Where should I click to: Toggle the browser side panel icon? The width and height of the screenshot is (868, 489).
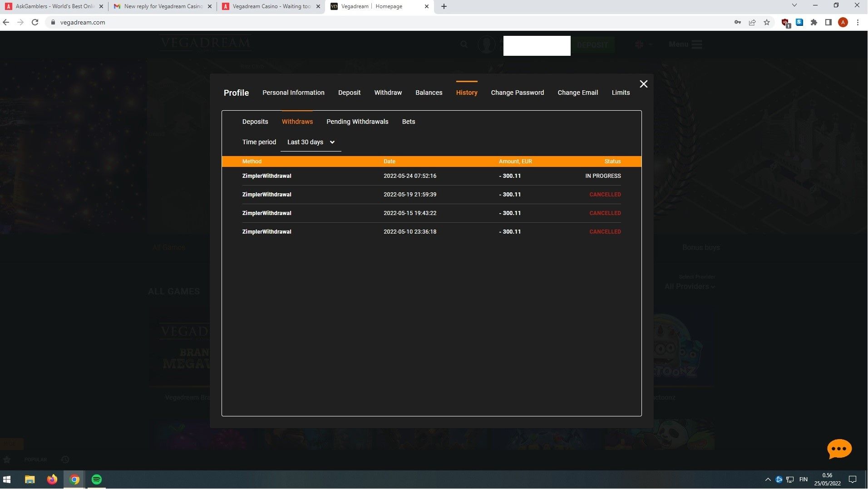pyautogui.click(x=828, y=22)
